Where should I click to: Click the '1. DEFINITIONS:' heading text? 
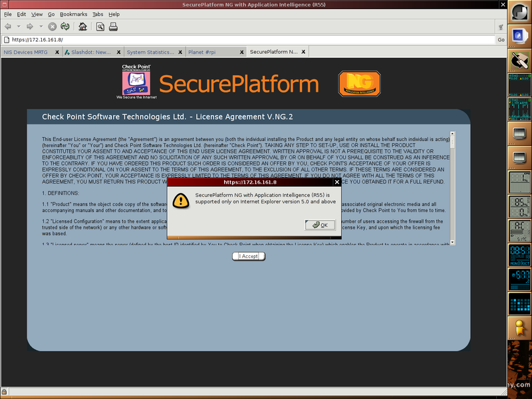tap(61, 193)
